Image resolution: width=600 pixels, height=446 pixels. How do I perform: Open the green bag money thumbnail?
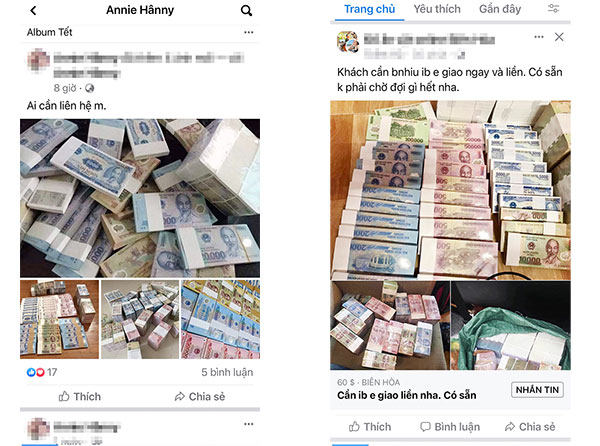point(511,326)
